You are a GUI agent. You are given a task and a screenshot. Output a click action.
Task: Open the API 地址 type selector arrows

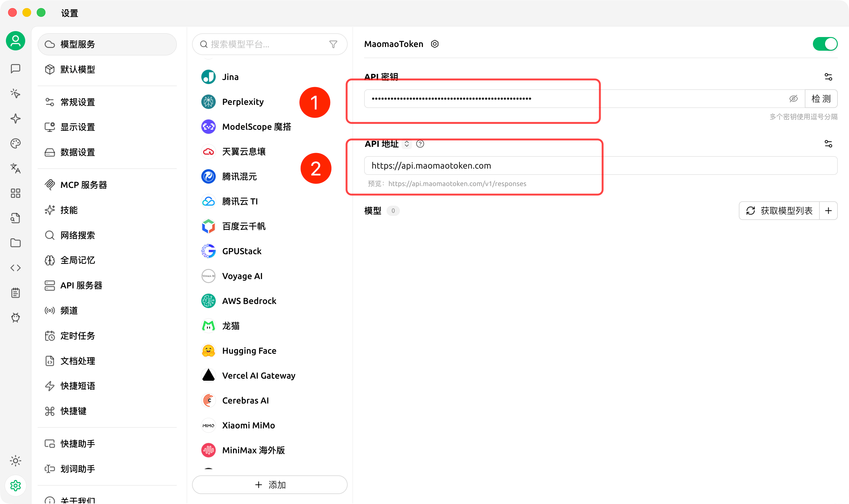pyautogui.click(x=407, y=144)
